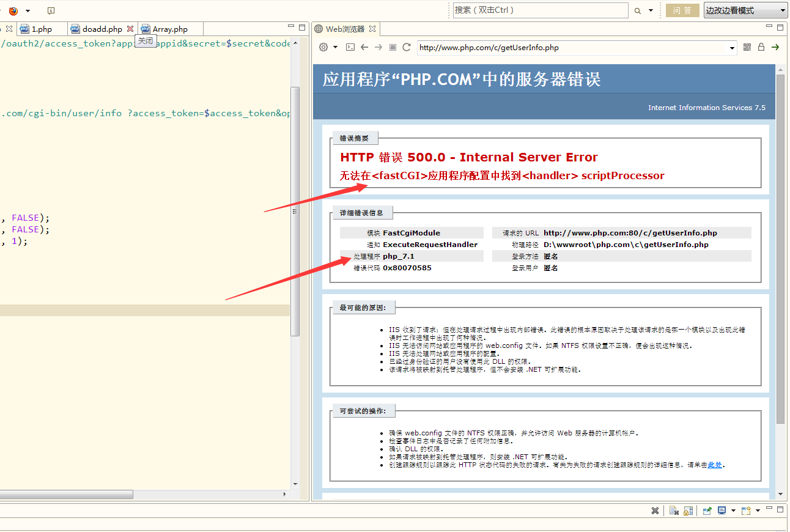Click the vertical scrollbar of the error page
The width and height of the screenshot is (790, 532).
780,248
